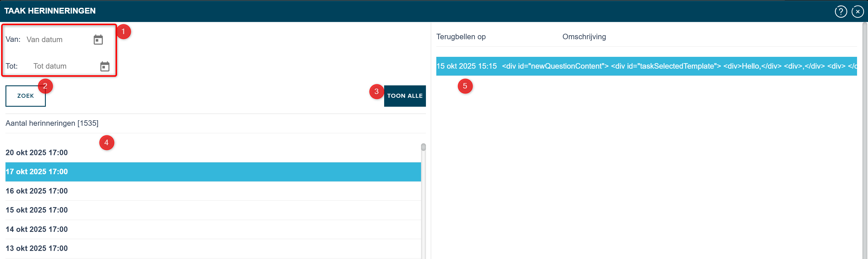Open the help question mark icon
Viewport: 868px width, 259px height.
coord(841,12)
